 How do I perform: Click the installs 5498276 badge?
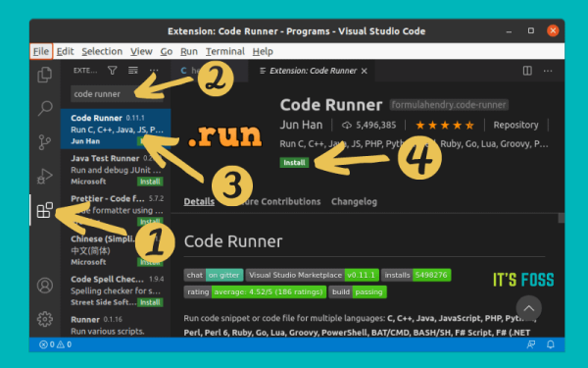click(416, 275)
